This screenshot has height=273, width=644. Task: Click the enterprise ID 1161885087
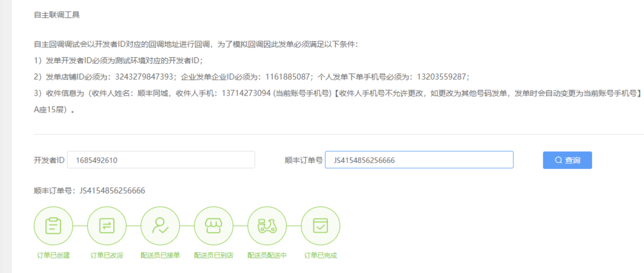tap(287, 77)
